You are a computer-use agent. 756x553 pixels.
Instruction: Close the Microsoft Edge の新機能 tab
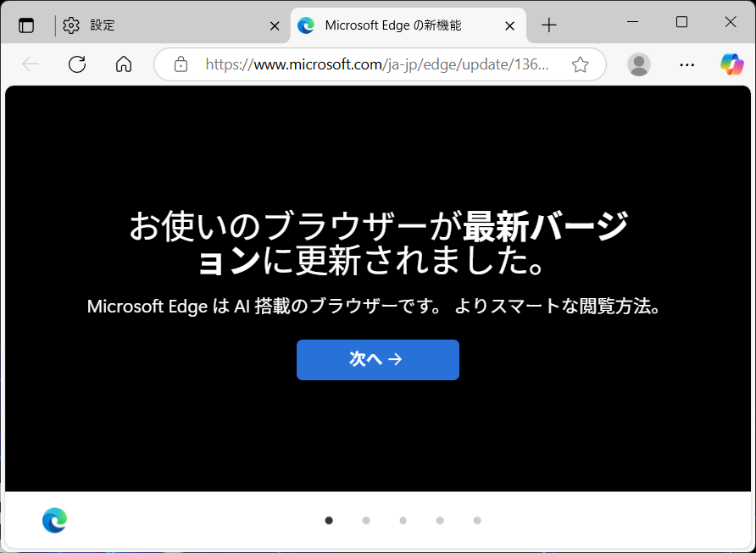click(x=509, y=25)
